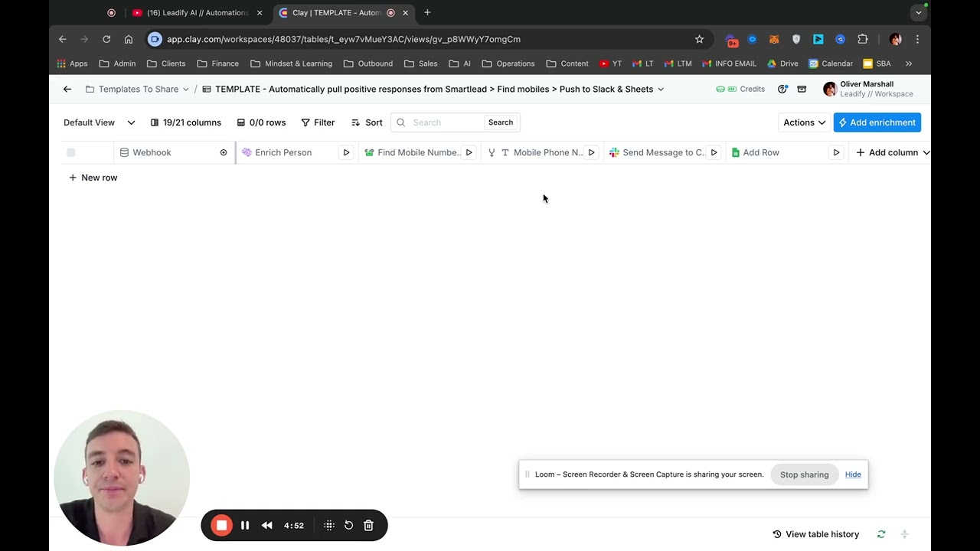Tick the select-all rows checkbox
The height and width of the screenshot is (551, 980).
click(71, 152)
